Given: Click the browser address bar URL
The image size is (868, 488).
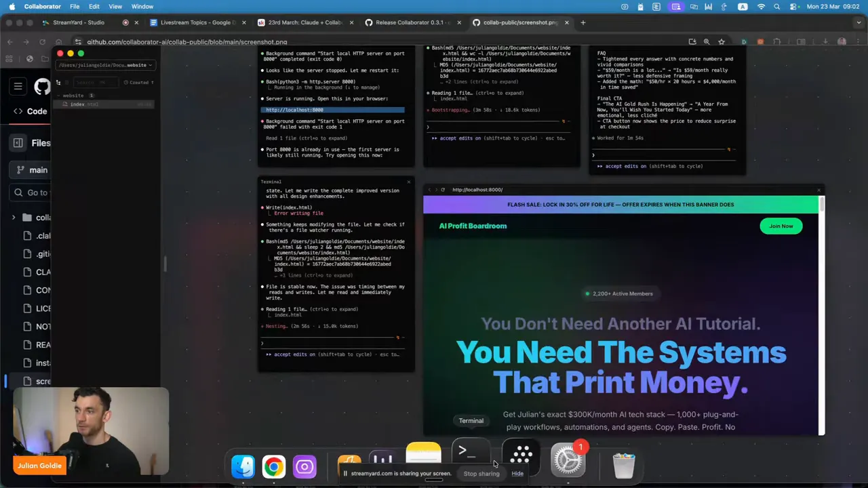Looking at the screenshot, I should (187, 42).
